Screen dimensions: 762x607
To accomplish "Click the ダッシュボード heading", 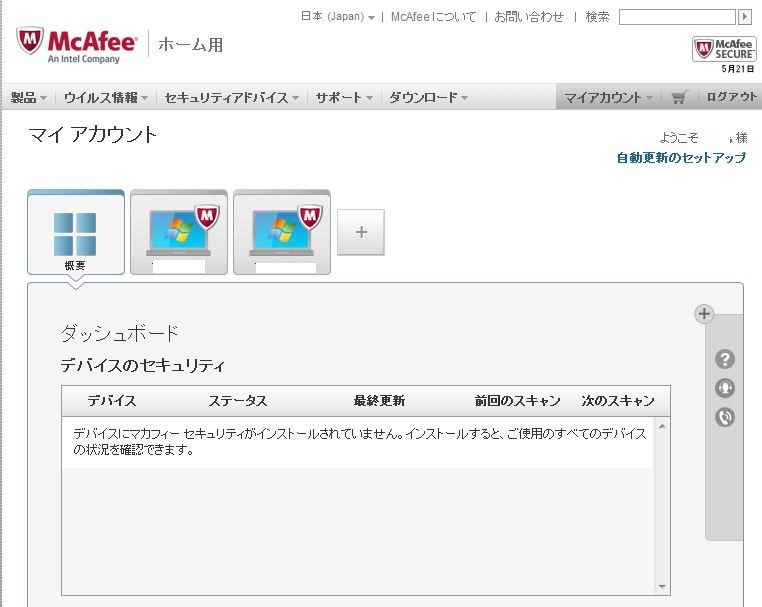I will click(119, 333).
